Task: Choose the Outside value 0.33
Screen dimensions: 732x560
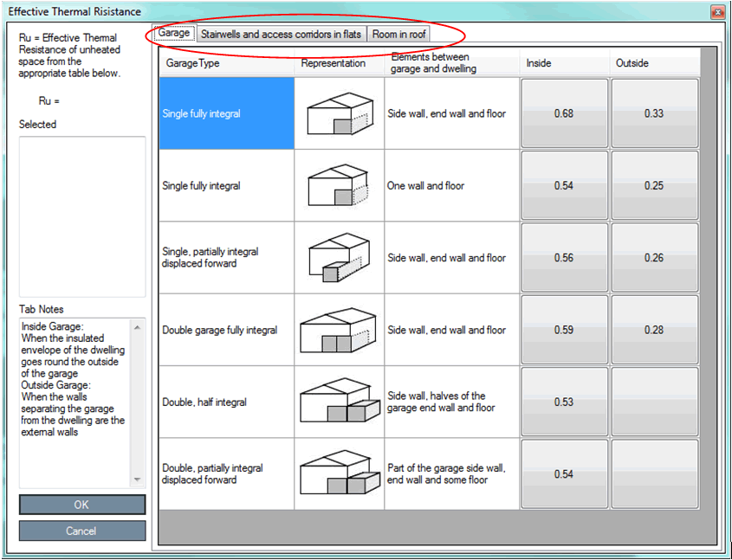Action: [x=654, y=113]
